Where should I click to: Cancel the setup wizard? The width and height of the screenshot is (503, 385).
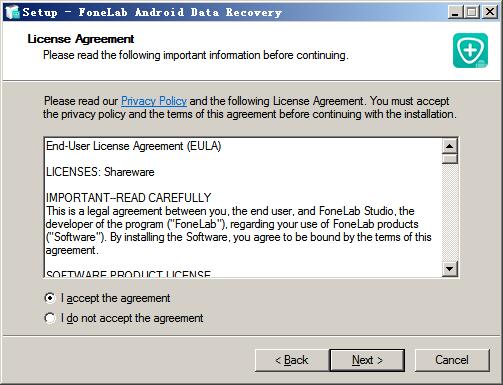point(452,360)
